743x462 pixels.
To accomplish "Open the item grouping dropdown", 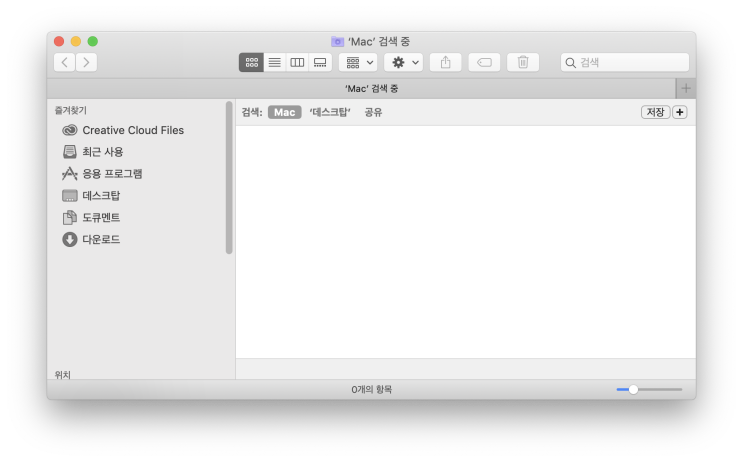I will coord(358,62).
